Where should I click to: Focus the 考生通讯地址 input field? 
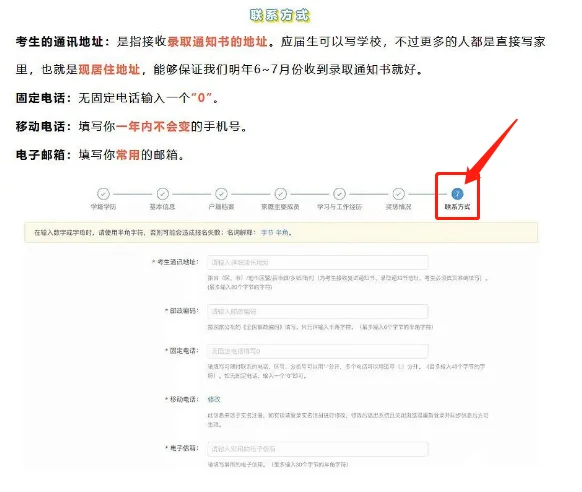click(318, 262)
